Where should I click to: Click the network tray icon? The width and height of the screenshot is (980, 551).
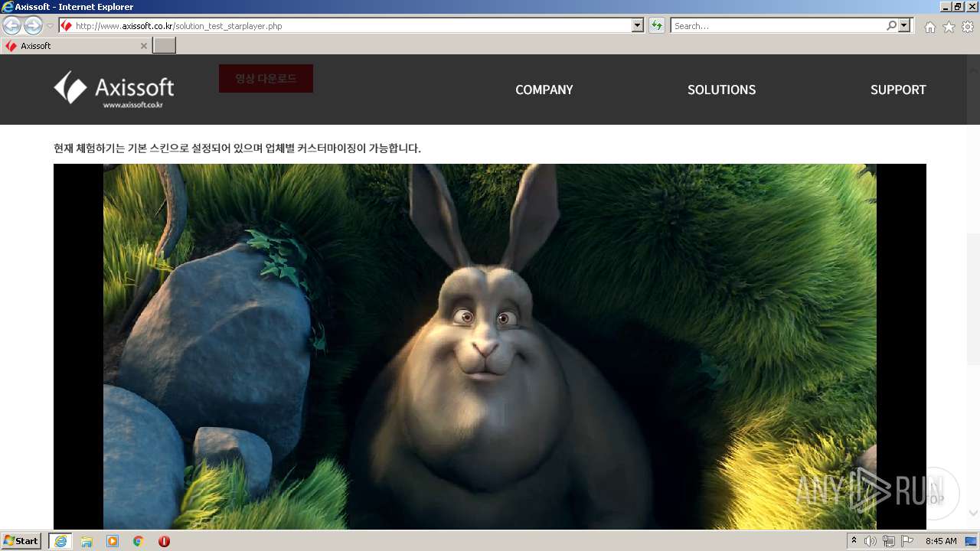[889, 541]
